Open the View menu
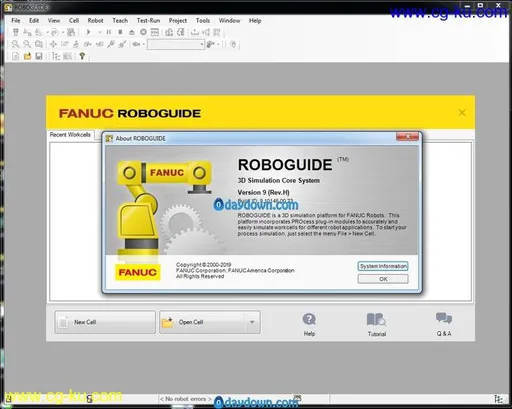 [x=54, y=21]
